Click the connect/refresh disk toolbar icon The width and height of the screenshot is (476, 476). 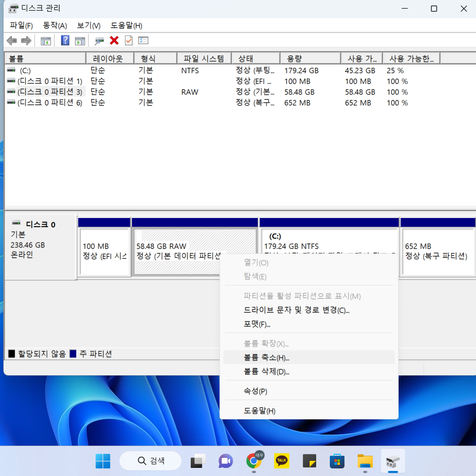coord(99,40)
